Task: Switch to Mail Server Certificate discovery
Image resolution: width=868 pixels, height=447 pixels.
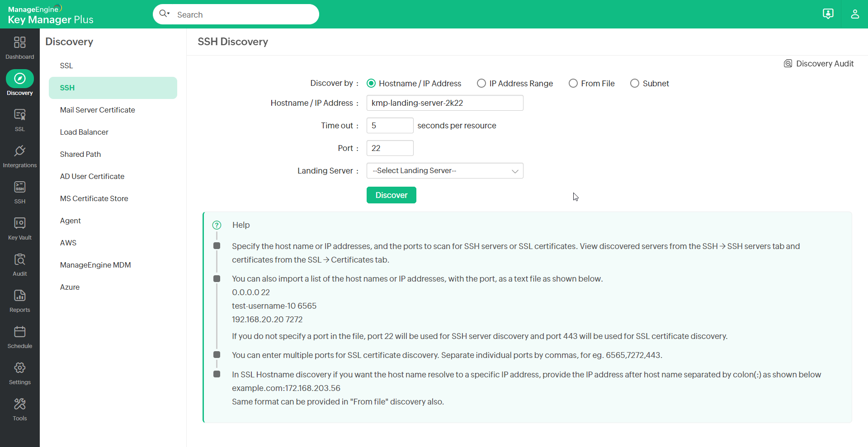Action: coord(97,110)
